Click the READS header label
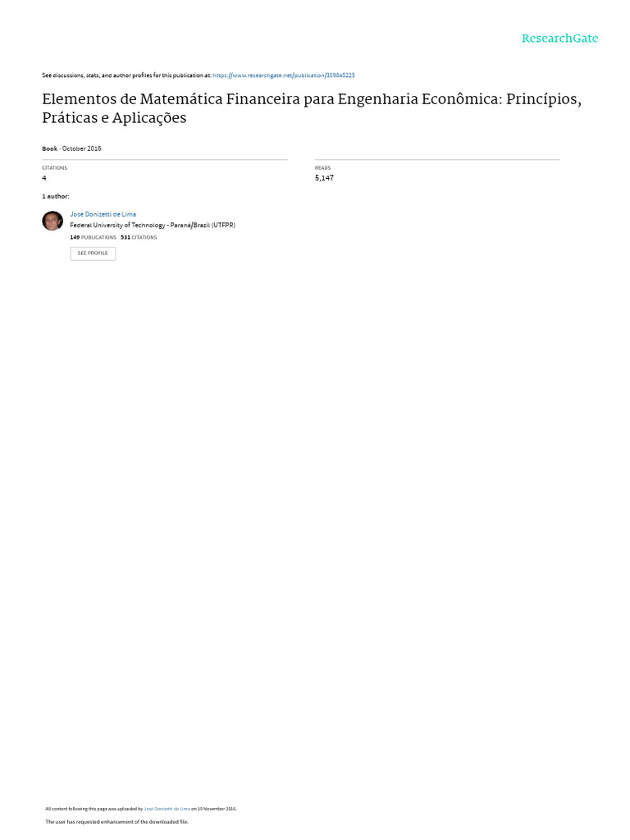The height and width of the screenshot is (840, 630). click(x=323, y=168)
